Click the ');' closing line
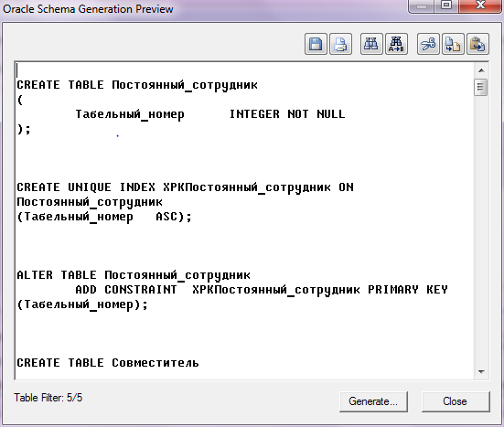 tap(24, 129)
